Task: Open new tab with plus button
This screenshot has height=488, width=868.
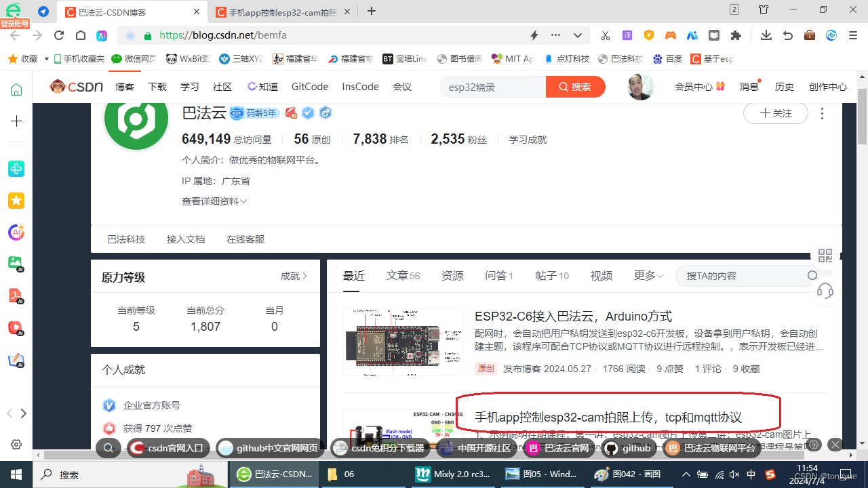Action: [x=372, y=11]
